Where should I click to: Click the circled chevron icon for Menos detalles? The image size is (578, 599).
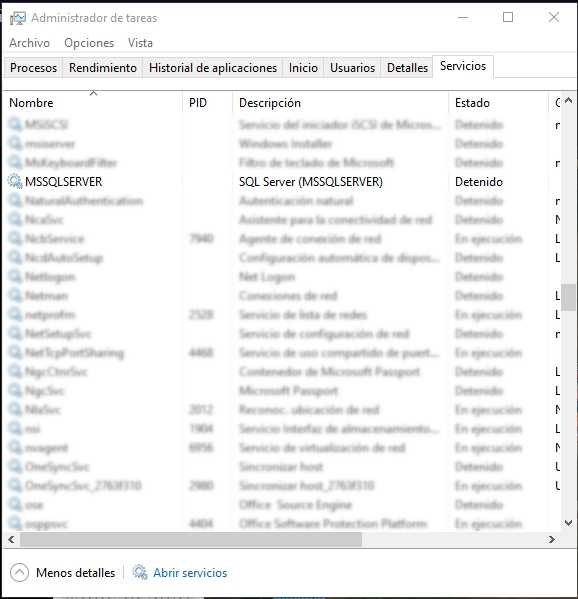pyautogui.click(x=19, y=572)
